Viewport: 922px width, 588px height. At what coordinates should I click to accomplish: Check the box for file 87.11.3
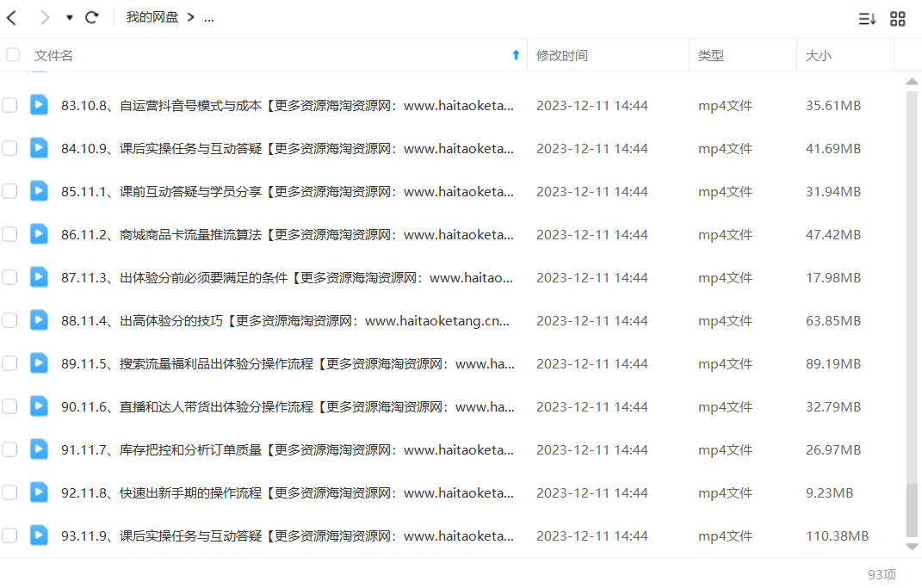click(x=9, y=277)
